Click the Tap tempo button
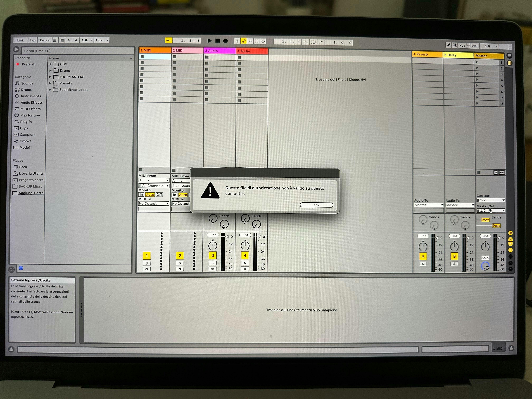 [x=32, y=40]
